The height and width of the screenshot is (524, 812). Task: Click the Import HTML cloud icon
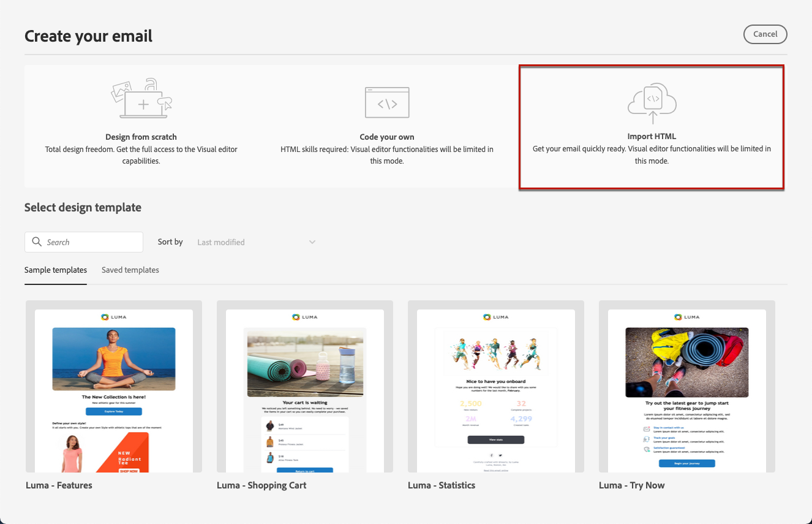[x=652, y=102]
